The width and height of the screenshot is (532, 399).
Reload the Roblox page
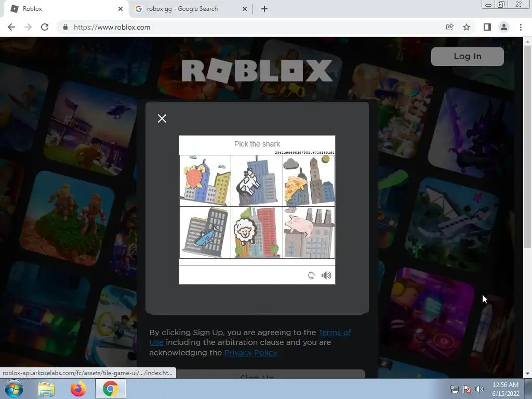(x=45, y=27)
